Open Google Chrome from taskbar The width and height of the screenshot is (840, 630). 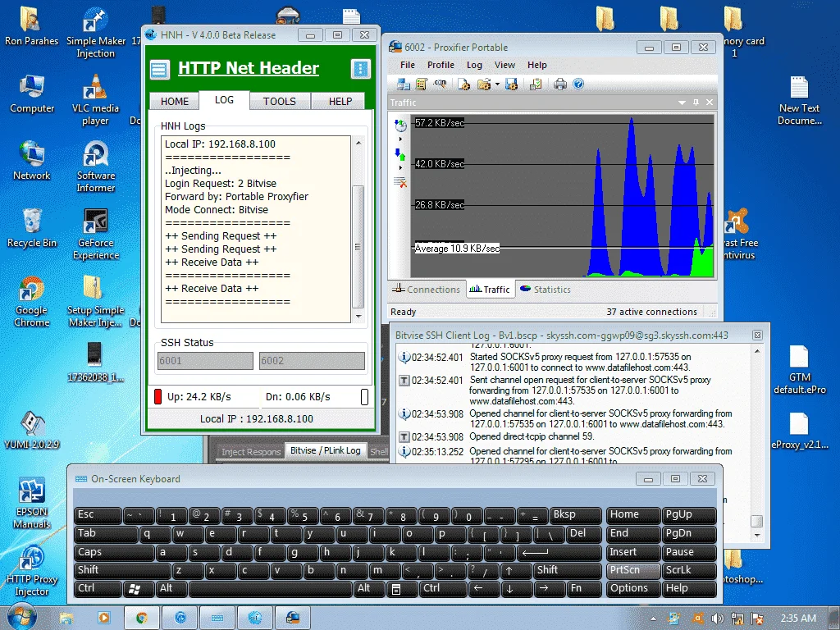click(141, 618)
